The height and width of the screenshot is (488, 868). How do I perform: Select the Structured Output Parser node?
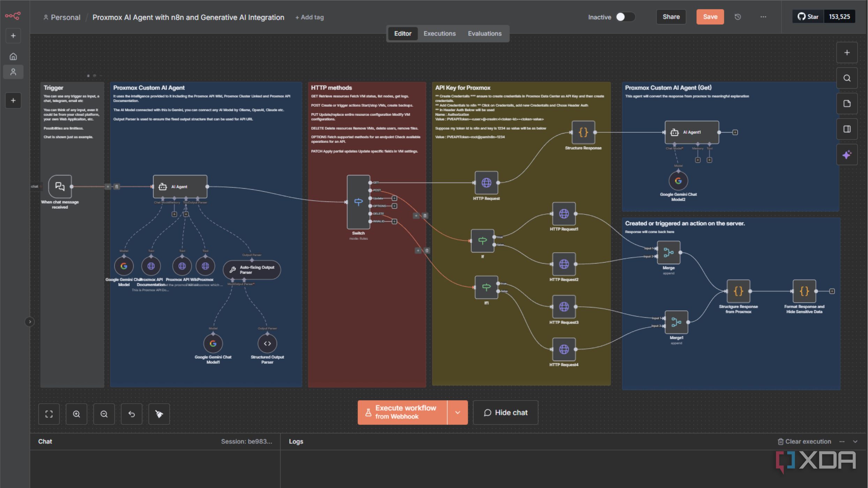267,343
